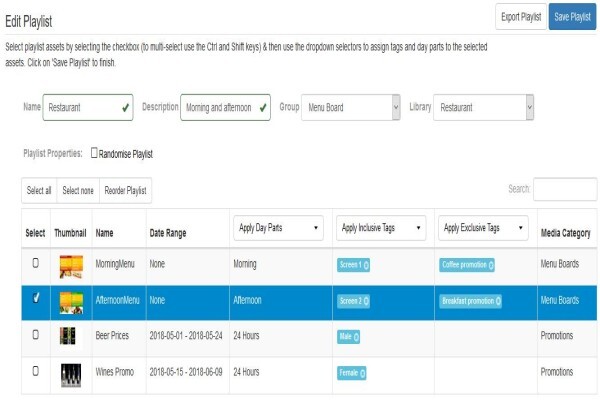Sort by the Media Category column header
This screenshot has height=400, width=600.
[566, 233]
